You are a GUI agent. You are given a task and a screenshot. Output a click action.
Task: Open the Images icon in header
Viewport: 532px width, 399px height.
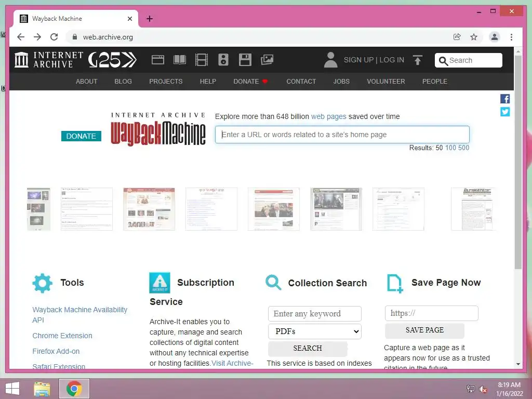tap(267, 60)
